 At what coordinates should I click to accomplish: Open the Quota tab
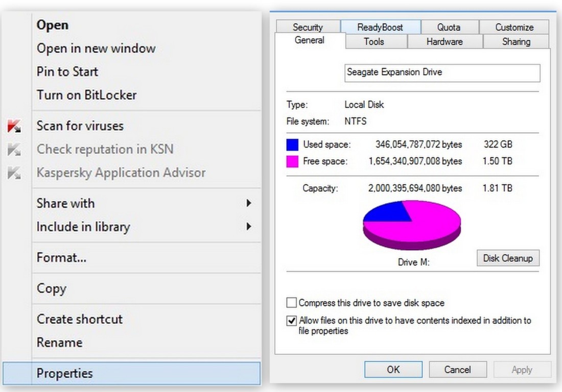(x=449, y=27)
